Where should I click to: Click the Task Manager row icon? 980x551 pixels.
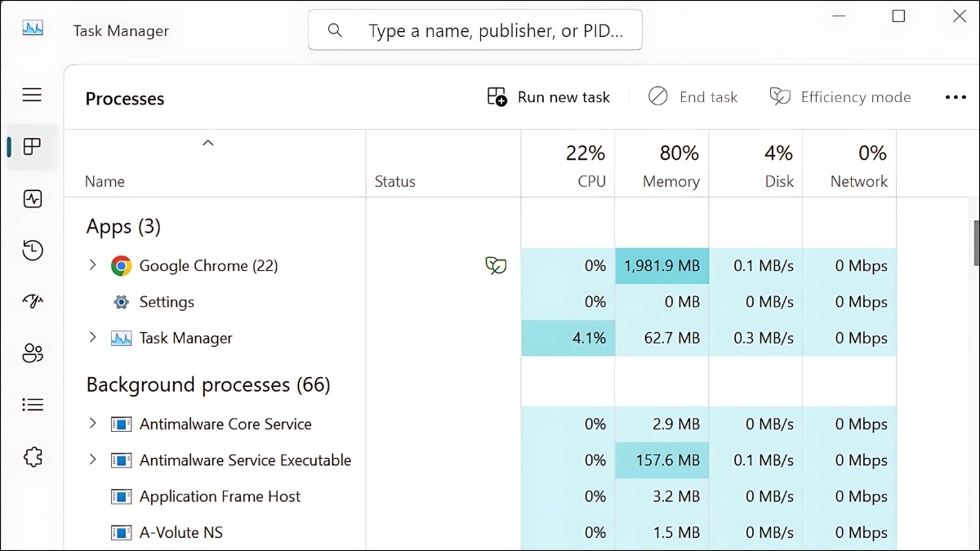(121, 338)
